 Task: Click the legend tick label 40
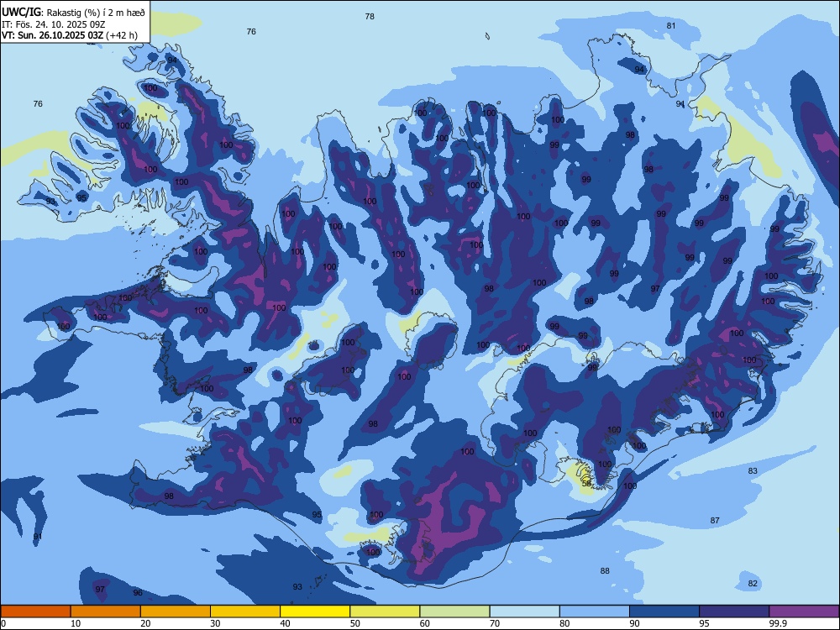286,623
